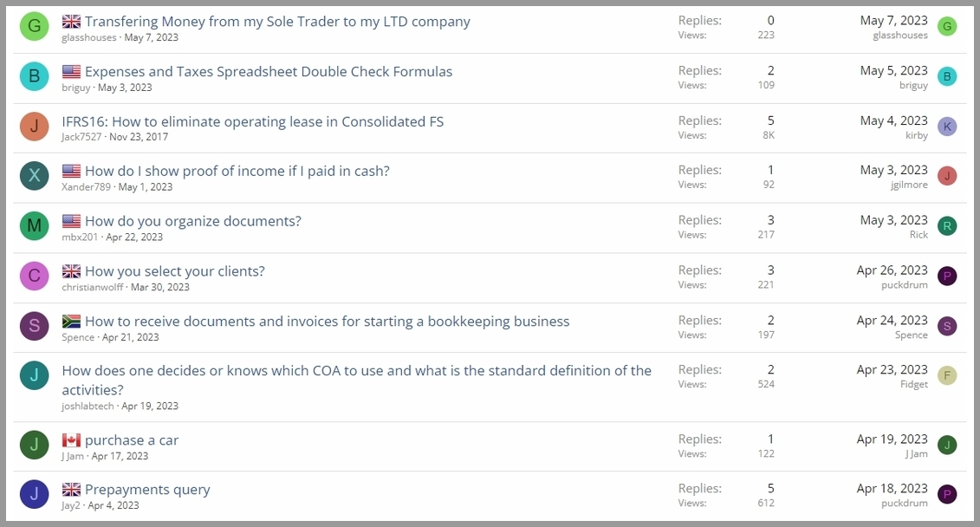Click Canada flag prefix on purchase a car
Viewport: 980px width, 527px height.
(71, 440)
